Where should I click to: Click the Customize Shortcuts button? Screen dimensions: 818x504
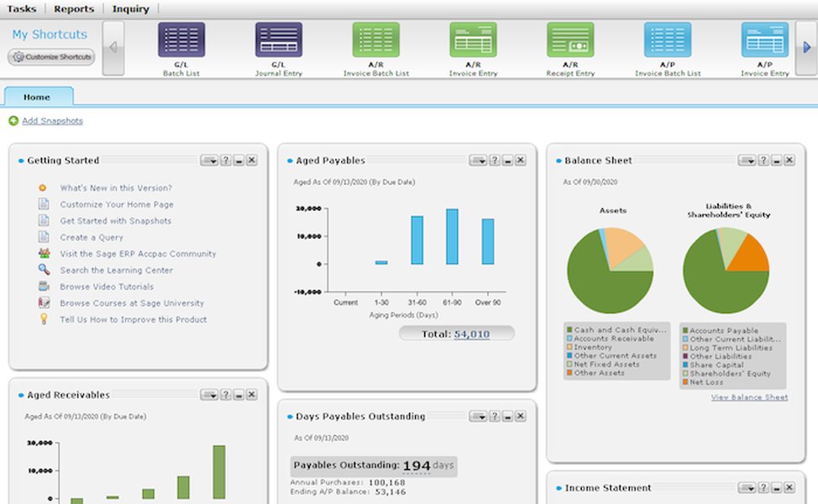[x=51, y=57]
